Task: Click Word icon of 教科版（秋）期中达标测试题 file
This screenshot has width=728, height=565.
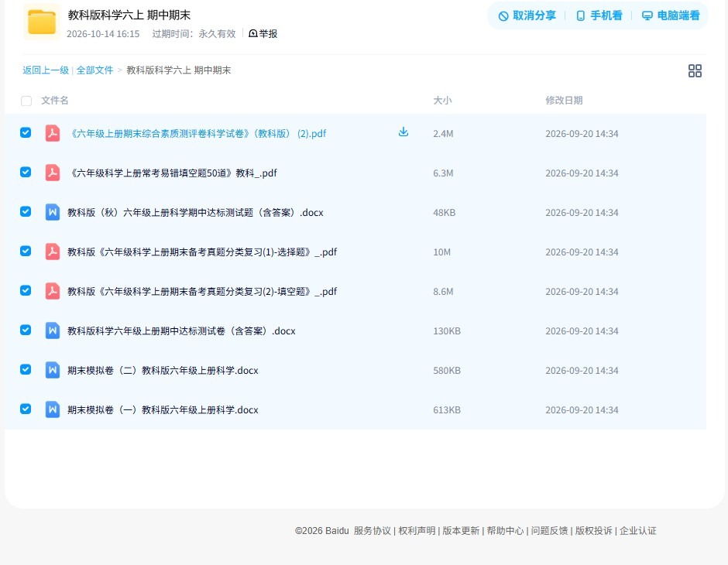Action: click(x=53, y=212)
